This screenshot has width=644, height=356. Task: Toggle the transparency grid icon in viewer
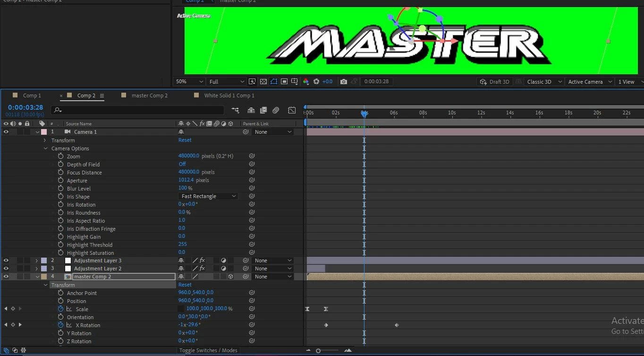click(x=263, y=82)
